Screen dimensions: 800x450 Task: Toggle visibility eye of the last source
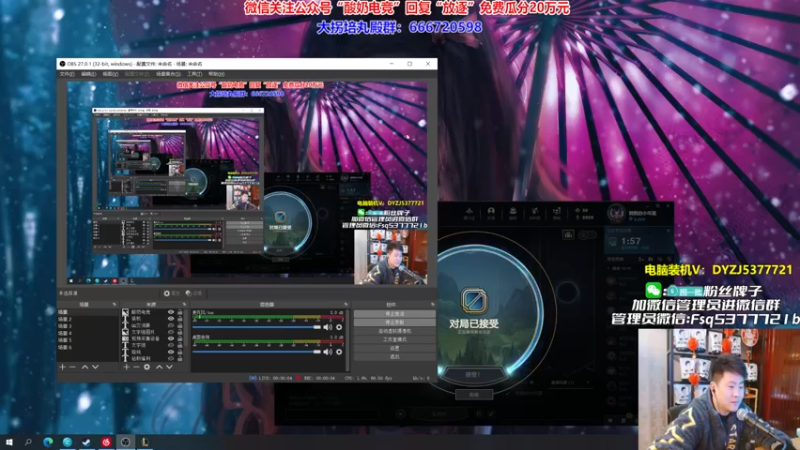pos(171,358)
